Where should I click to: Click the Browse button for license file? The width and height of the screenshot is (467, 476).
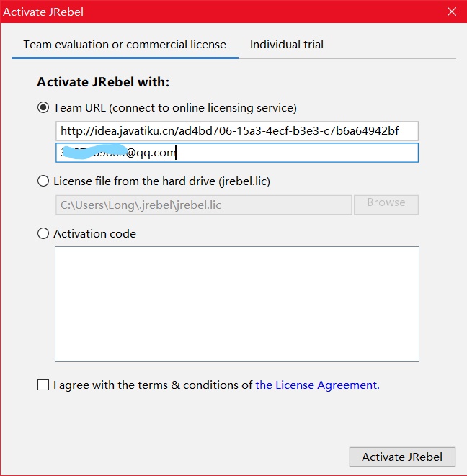[x=386, y=205]
